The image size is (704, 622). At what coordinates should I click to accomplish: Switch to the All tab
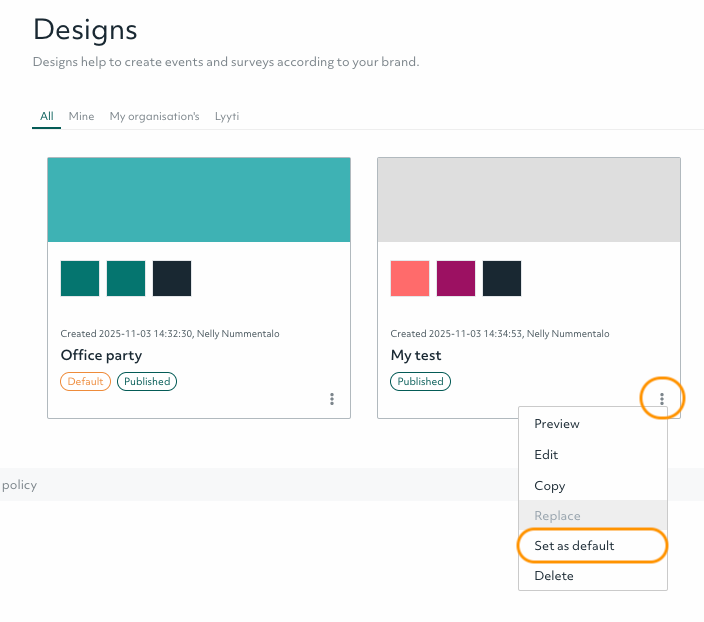click(47, 116)
